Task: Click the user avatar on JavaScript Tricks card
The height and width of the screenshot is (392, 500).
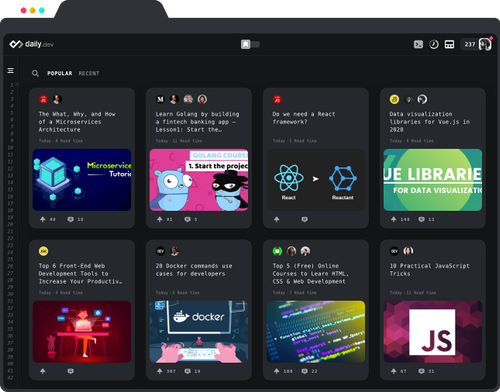Action: pos(408,251)
